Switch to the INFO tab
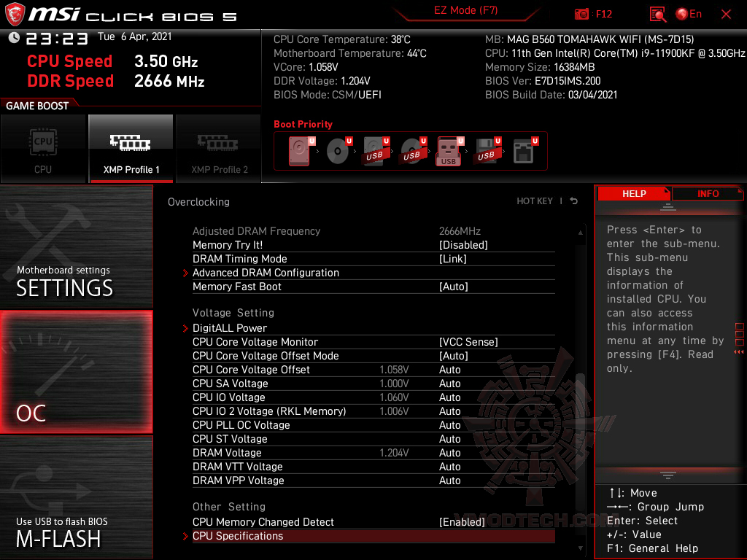This screenshot has height=560, width=747. click(708, 194)
